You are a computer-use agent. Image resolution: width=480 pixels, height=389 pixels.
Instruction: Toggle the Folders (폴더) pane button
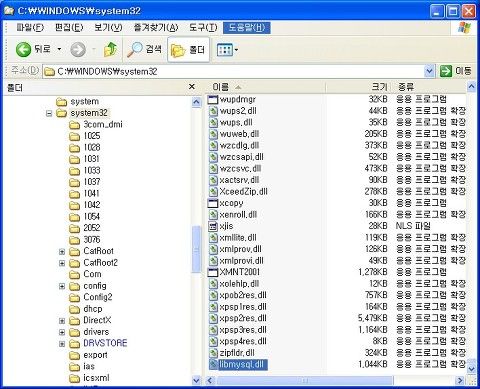(x=188, y=50)
